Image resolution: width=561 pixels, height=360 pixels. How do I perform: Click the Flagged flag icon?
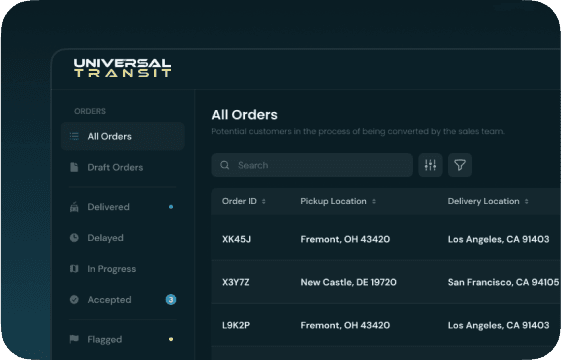coord(74,339)
